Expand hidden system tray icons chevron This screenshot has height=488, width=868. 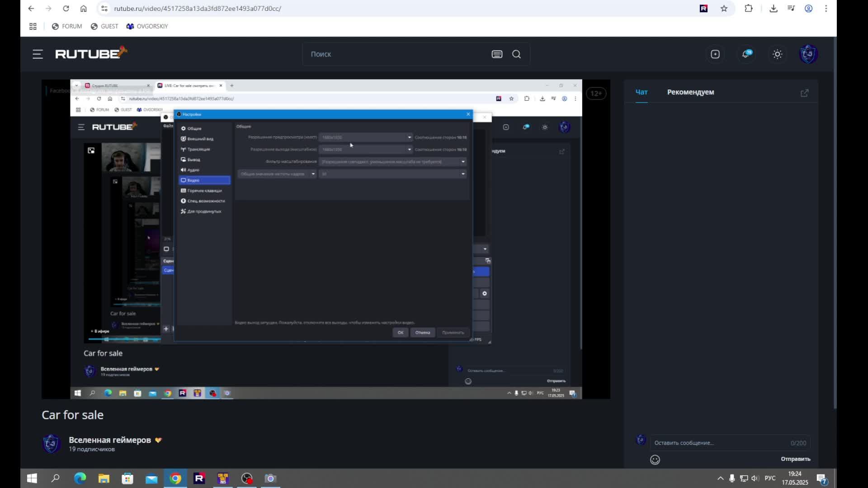tap(720, 478)
